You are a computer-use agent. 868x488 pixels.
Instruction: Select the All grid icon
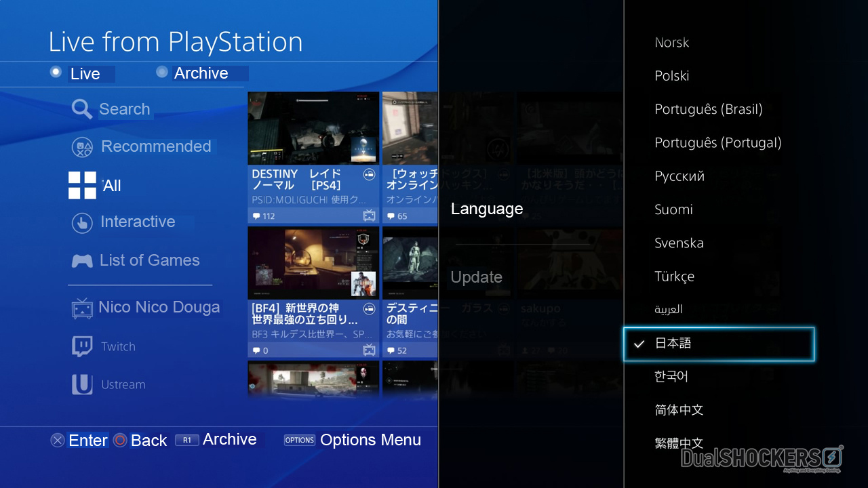tap(82, 185)
